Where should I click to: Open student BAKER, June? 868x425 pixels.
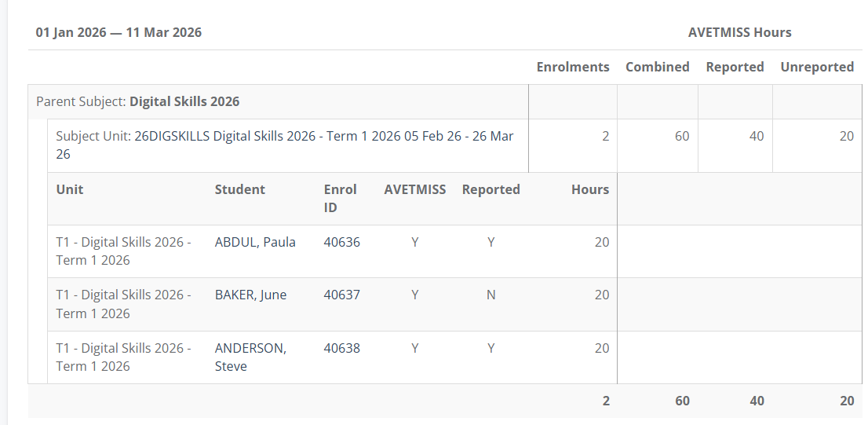250,295
